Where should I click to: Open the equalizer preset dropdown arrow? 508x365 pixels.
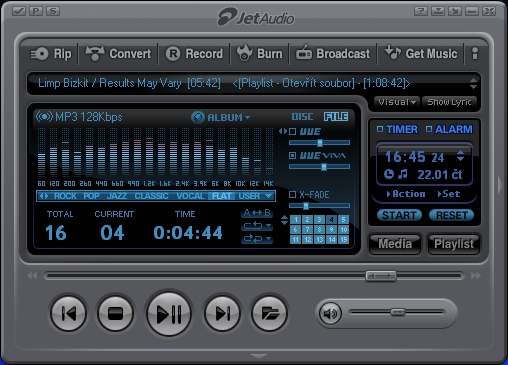pos(268,196)
